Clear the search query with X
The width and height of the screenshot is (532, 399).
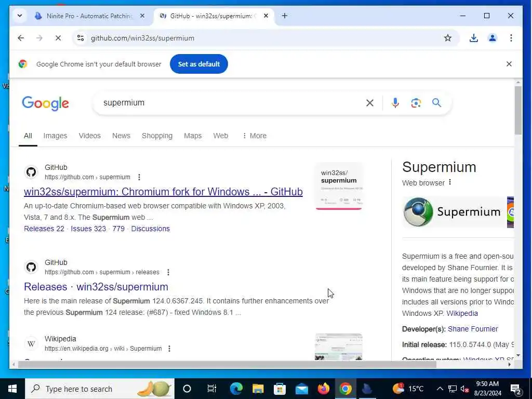(370, 103)
